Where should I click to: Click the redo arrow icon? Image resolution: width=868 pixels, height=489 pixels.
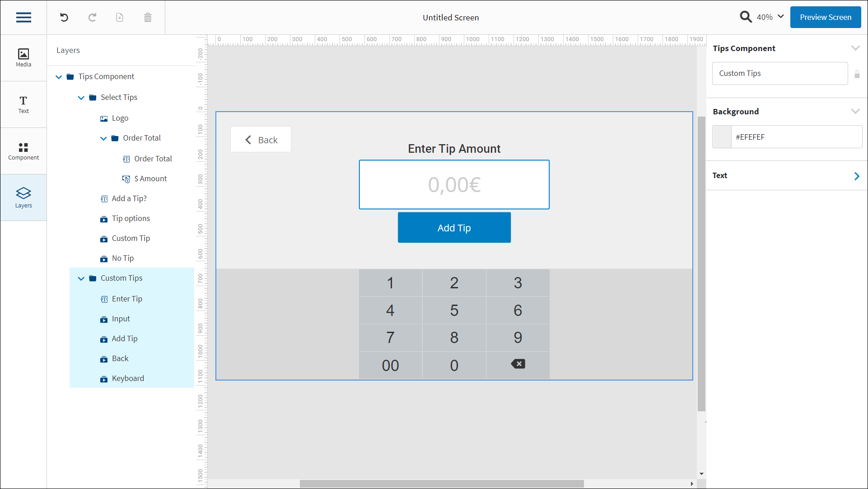point(92,18)
